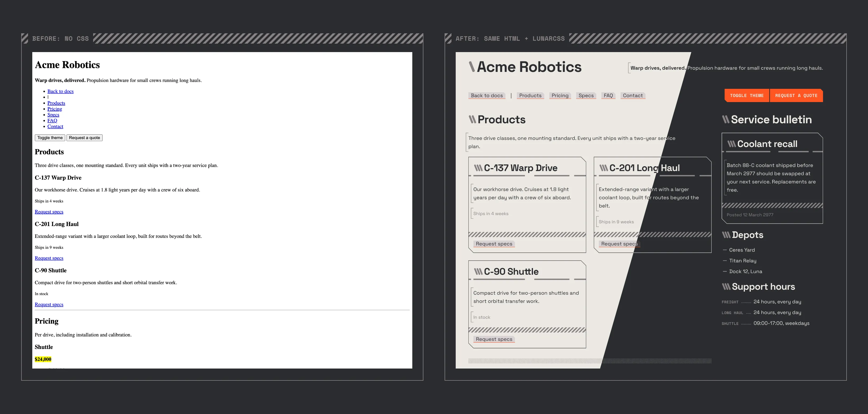Click 'Ships in 4 weeks' in styled card
868x414 pixels.
(491, 214)
